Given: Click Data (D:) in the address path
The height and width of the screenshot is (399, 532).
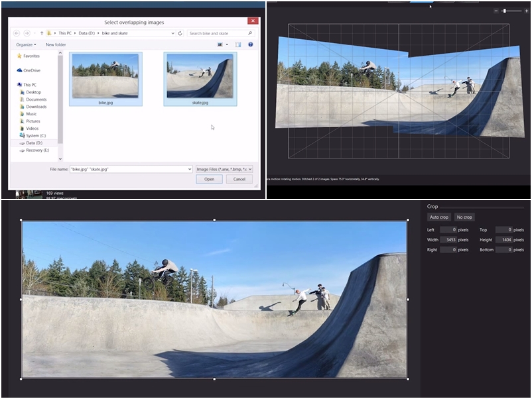Looking at the screenshot, I should [x=87, y=33].
